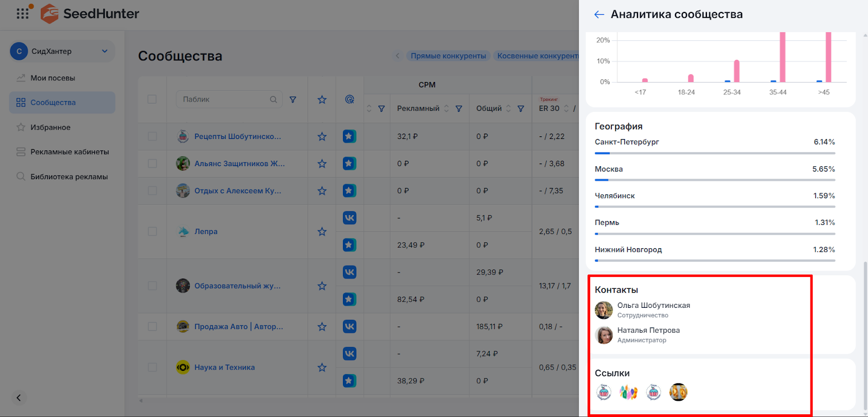Viewport: 868px width, 417px height.
Task: Sort by the ER 30 column arrows
Action: coord(566,109)
